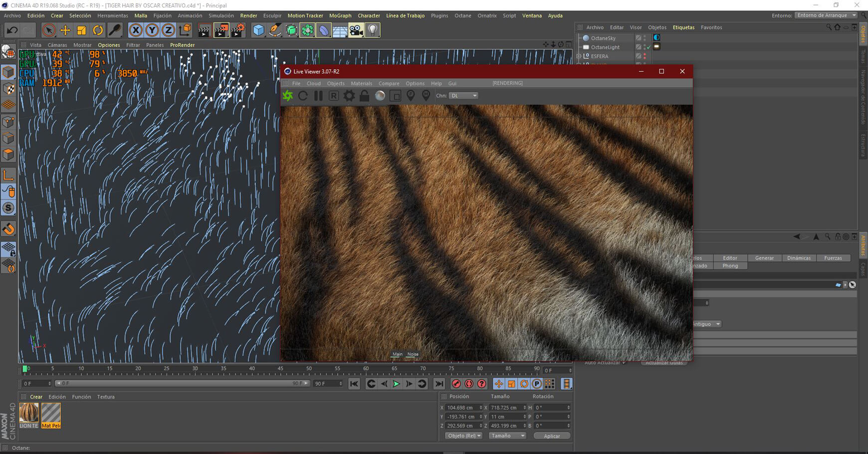Switch to the Fuerzas tab

(x=833, y=258)
